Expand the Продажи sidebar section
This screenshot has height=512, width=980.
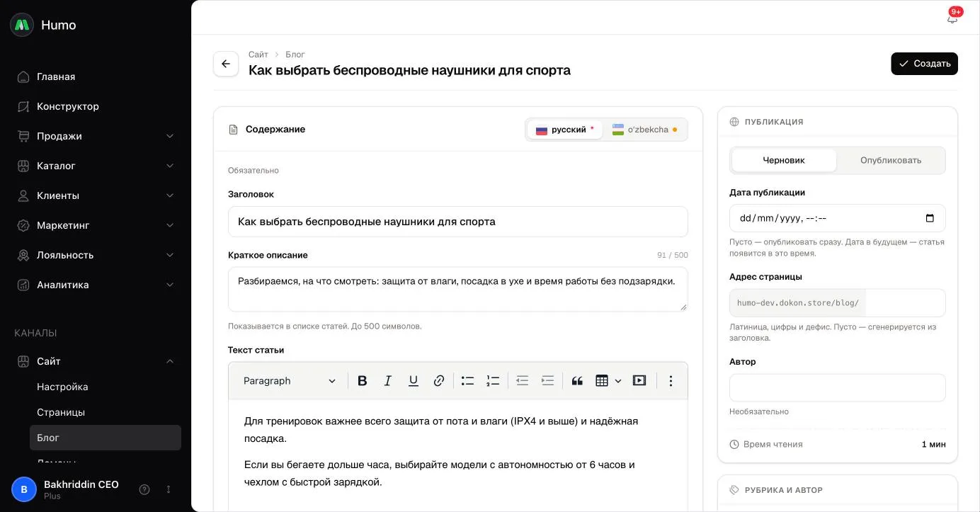tap(96, 136)
